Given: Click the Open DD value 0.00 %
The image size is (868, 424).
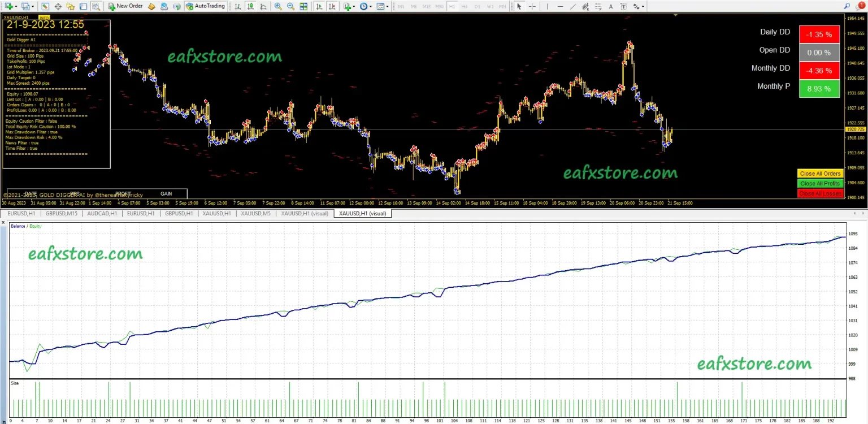Looking at the screenshot, I should (819, 53).
